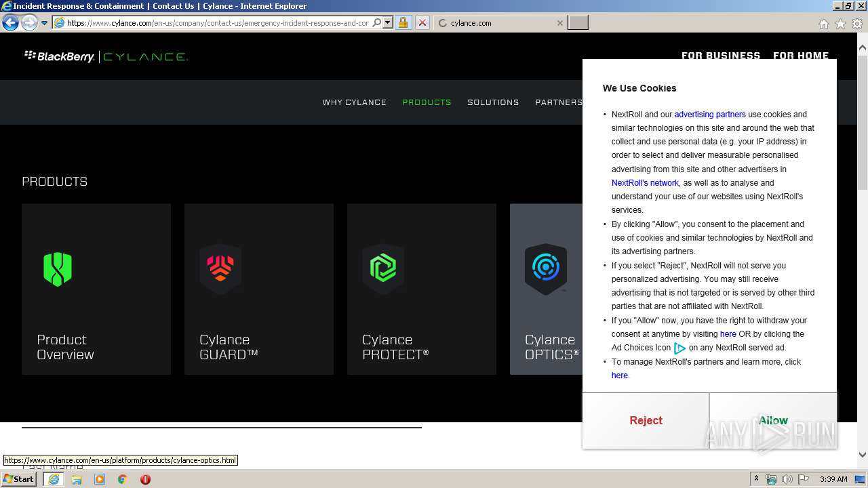Screen dimensions: 868x488
Task: Allow cookies button
Action: pyautogui.click(x=773, y=420)
